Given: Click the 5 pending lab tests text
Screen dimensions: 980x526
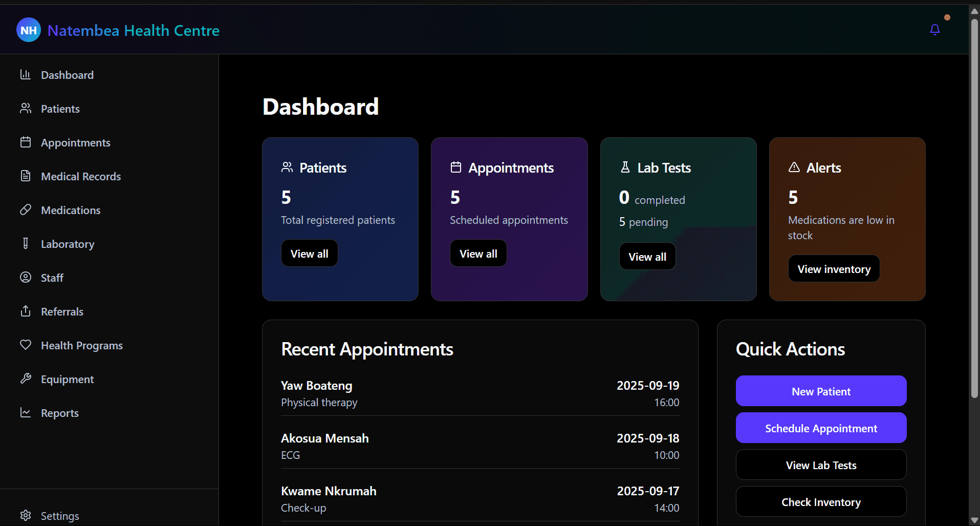Looking at the screenshot, I should [643, 222].
